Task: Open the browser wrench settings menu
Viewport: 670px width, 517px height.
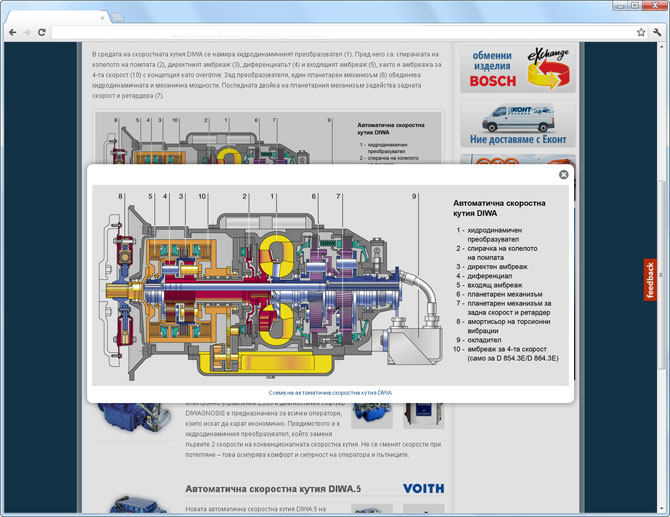Action: pos(657,32)
